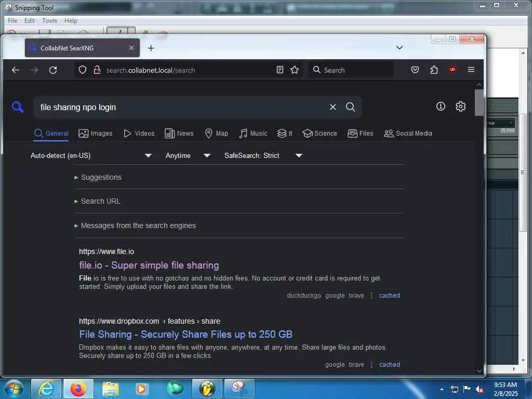Switch to the Map category tab
This screenshot has width=532, height=399.
[x=217, y=134]
